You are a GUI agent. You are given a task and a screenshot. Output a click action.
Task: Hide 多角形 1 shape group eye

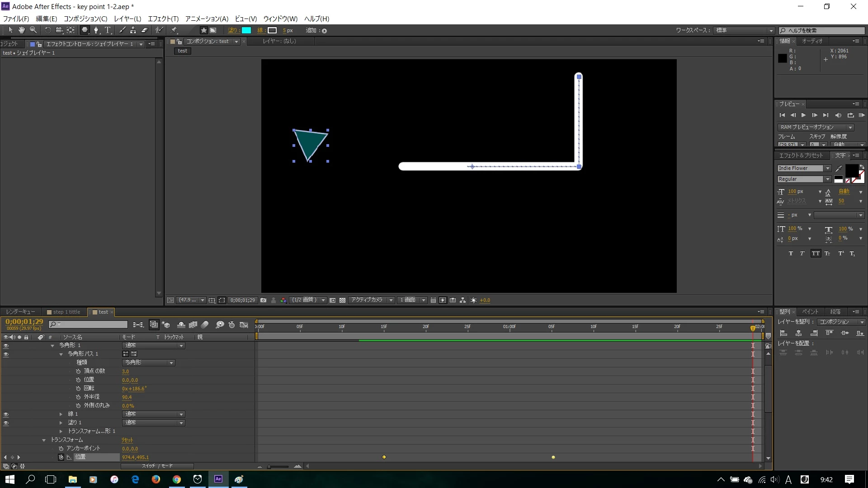point(6,346)
